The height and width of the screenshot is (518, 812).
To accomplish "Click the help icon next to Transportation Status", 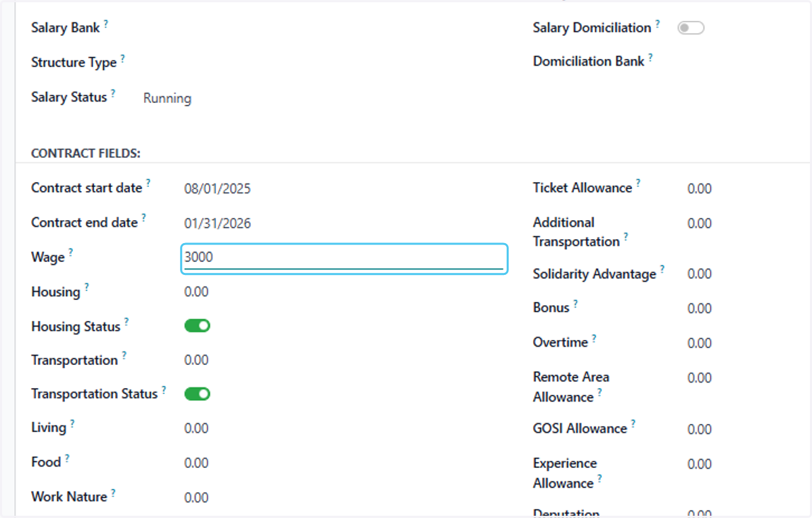I will click(x=164, y=390).
